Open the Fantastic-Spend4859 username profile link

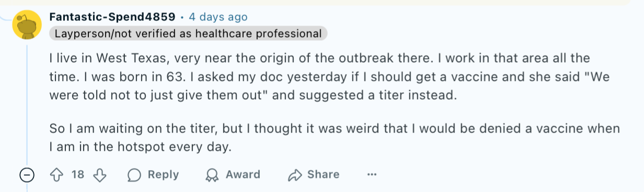pos(112,17)
